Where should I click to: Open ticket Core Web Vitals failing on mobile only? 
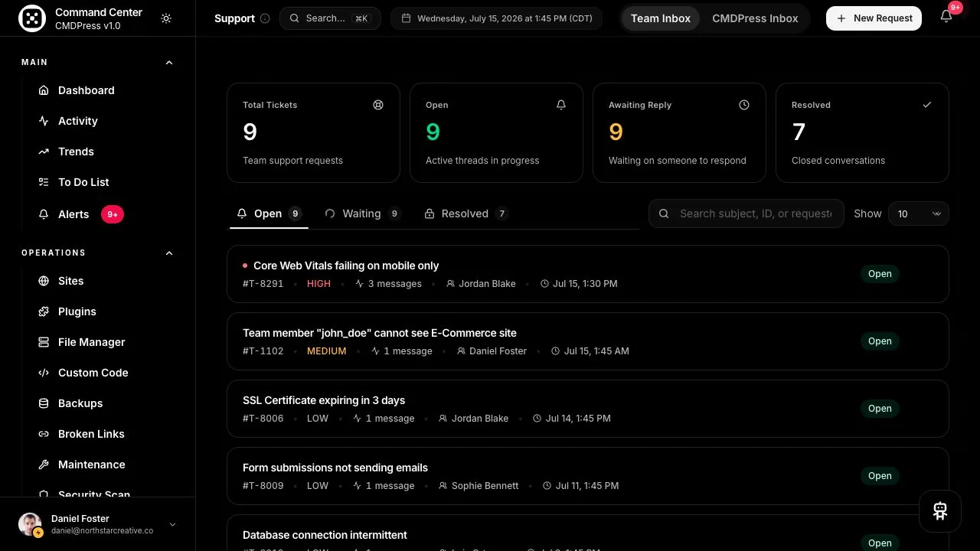click(346, 266)
